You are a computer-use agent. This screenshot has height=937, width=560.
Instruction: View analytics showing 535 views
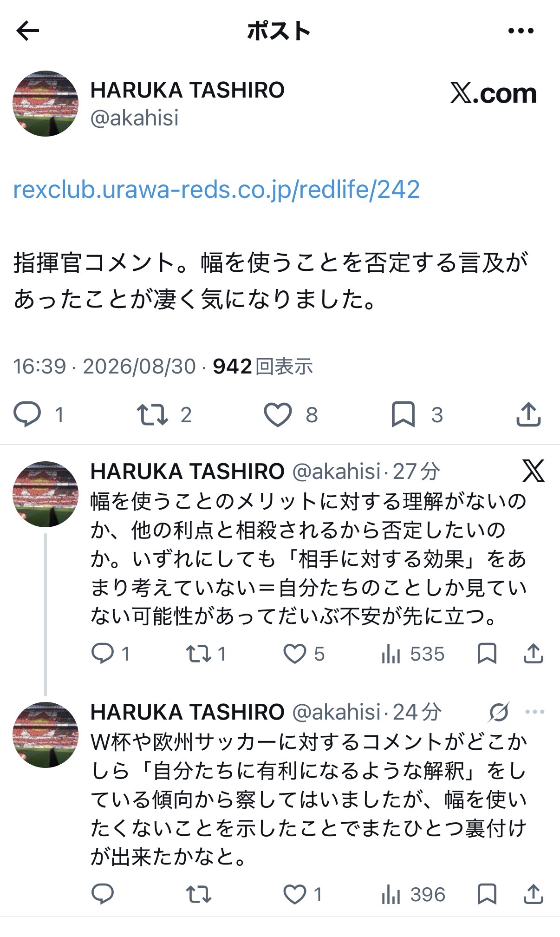pos(412,654)
